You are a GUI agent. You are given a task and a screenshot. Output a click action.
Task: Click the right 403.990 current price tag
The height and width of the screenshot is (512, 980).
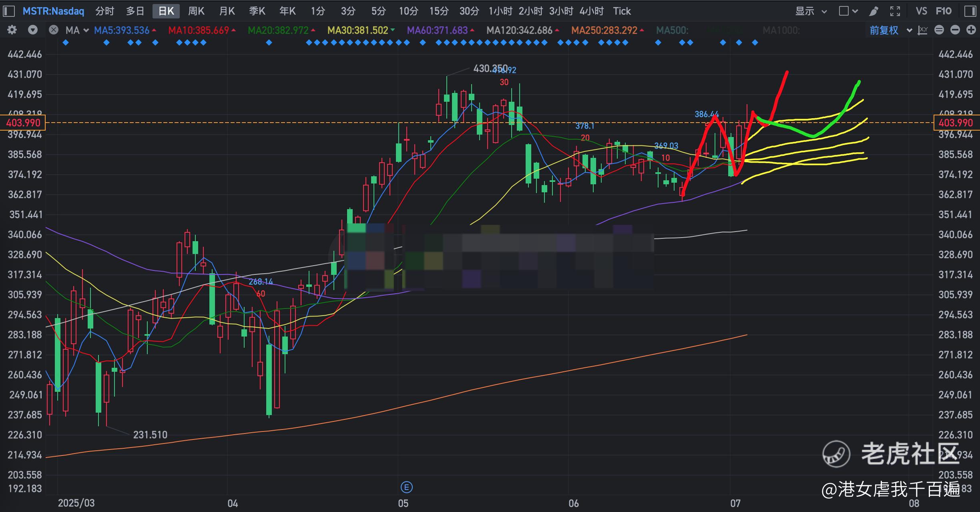(x=956, y=123)
